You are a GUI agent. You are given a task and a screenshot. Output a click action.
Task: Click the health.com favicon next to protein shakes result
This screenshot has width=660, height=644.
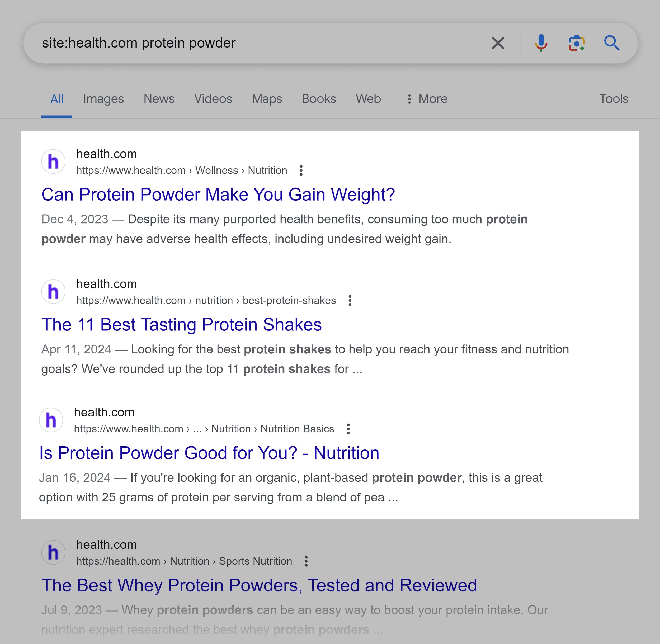[53, 291]
